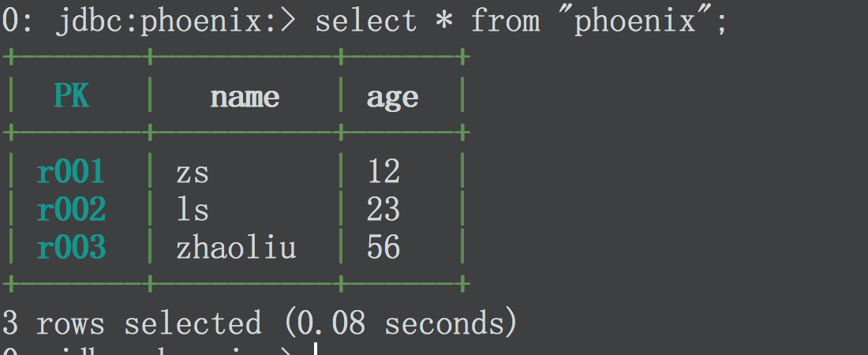Image resolution: width=868 pixels, height=355 pixels.
Task: Click the word select in query
Action: [x=366, y=21]
